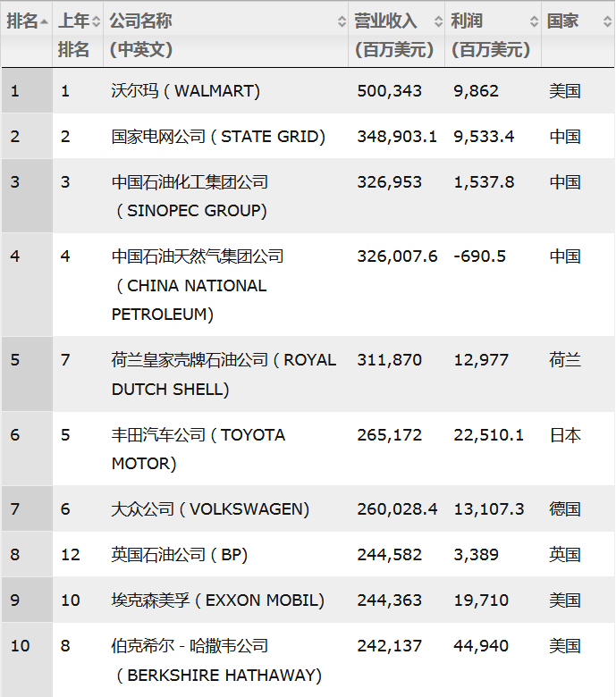This screenshot has height=697, width=616.
Task: Click the BERKSHIRE HATHAWAY profit value 44,940
Action: tap(479, 646)
